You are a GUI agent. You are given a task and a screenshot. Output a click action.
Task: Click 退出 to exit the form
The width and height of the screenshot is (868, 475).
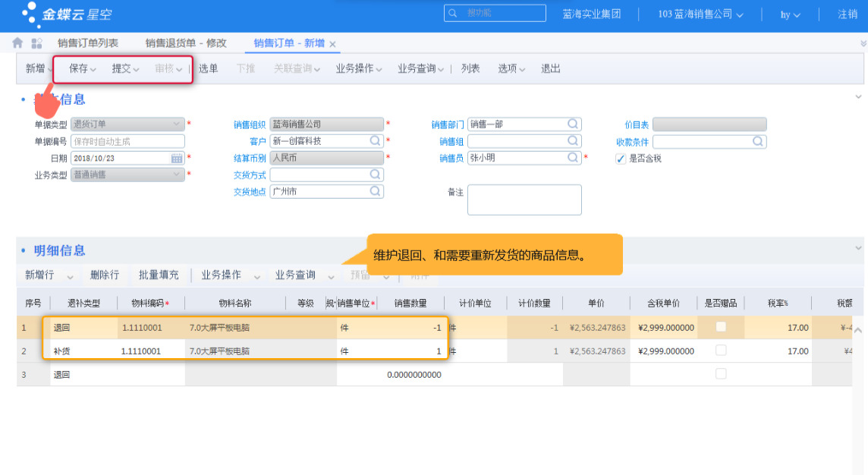point(550,68)
